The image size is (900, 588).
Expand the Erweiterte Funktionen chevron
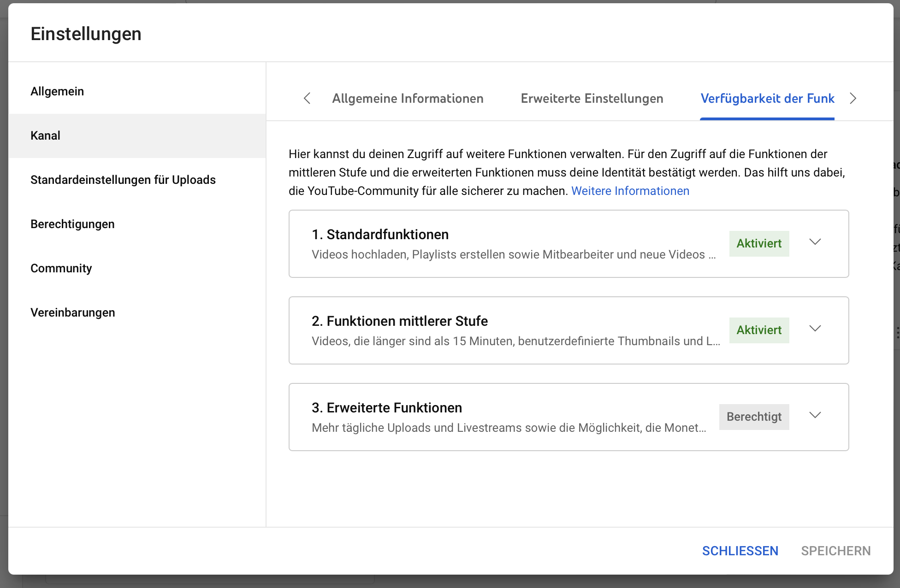815,416
